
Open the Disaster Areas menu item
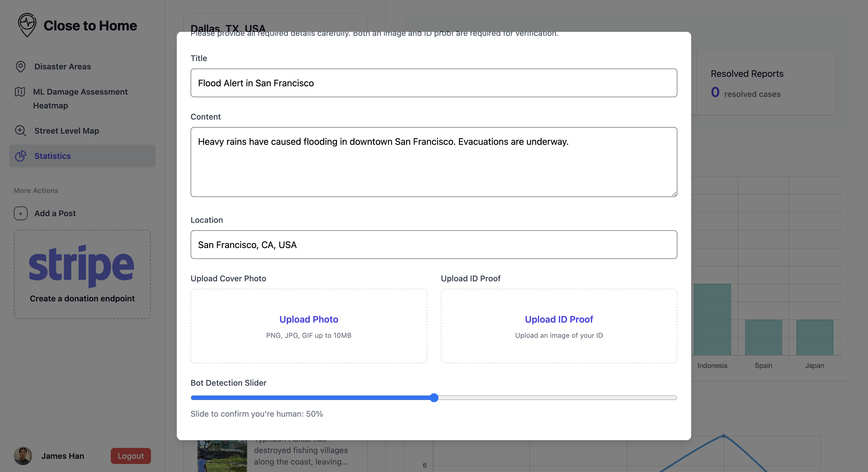point(63,67)
